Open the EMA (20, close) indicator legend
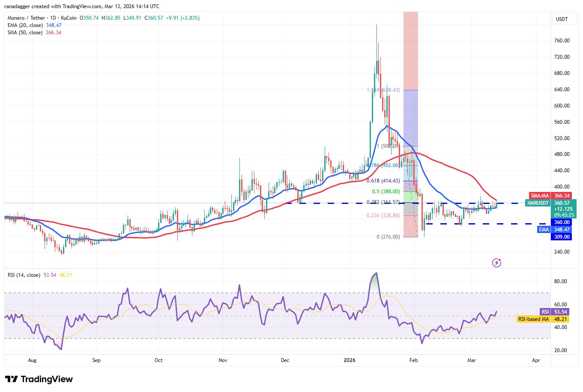 [25, 25]
